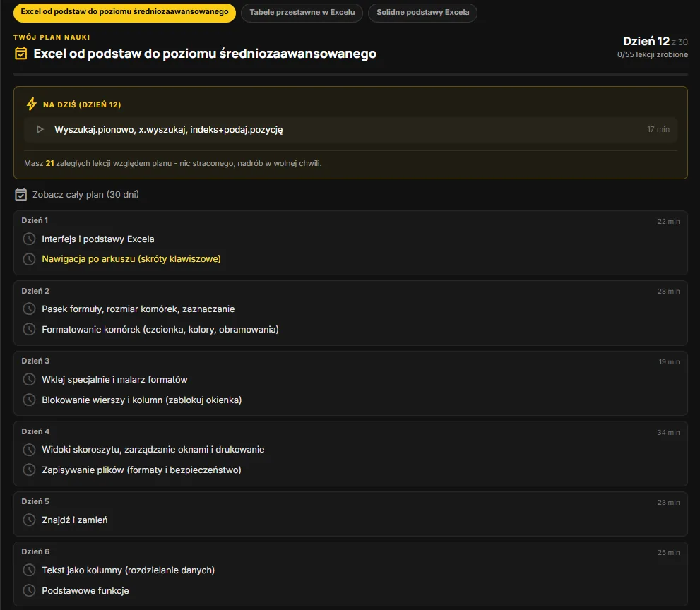Click clock icon next to Zapisywanie plików lesson
This screenshot has height=610, width=700.
29,470
